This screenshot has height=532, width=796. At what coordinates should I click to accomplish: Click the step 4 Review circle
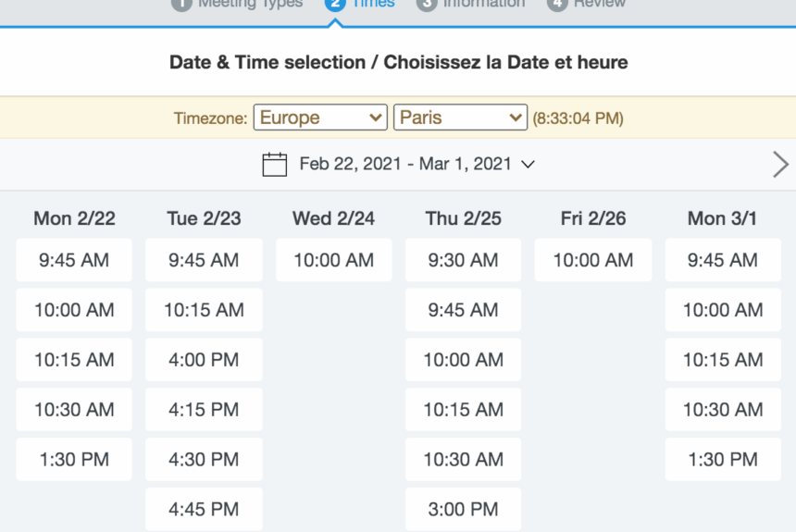tap(557, 4)
